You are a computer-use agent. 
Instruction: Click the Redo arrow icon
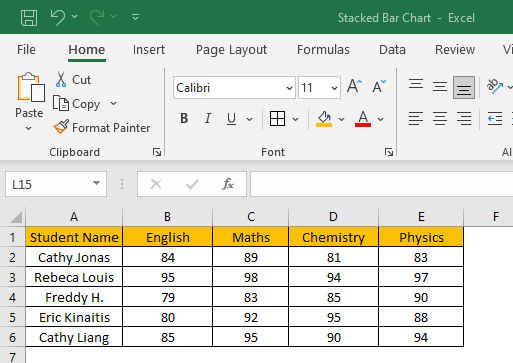point(97,17)
